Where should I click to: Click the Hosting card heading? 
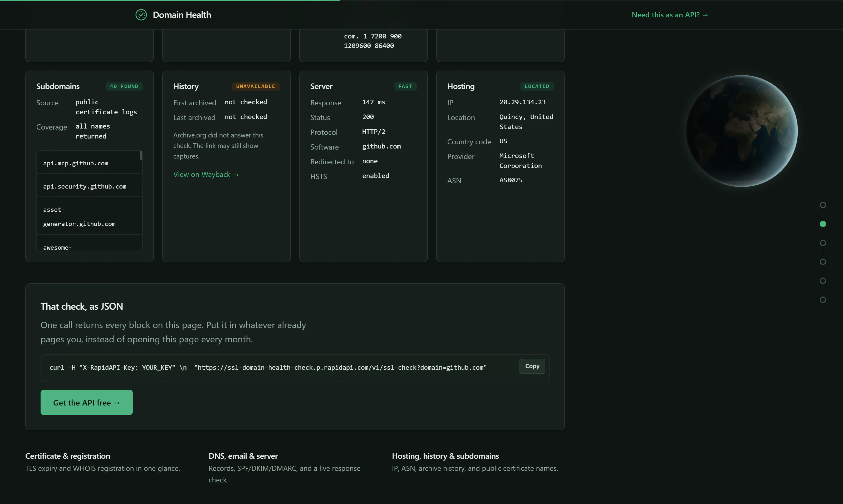[461, 86]
